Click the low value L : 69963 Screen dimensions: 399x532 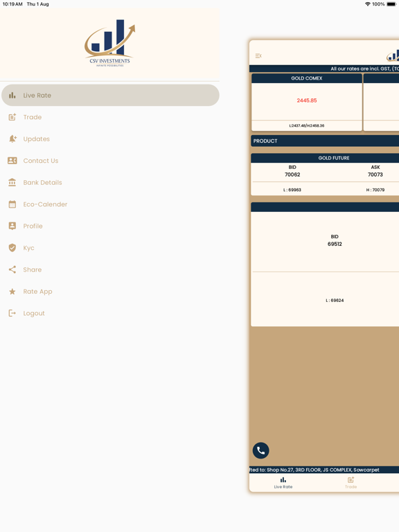pos(292,190)
